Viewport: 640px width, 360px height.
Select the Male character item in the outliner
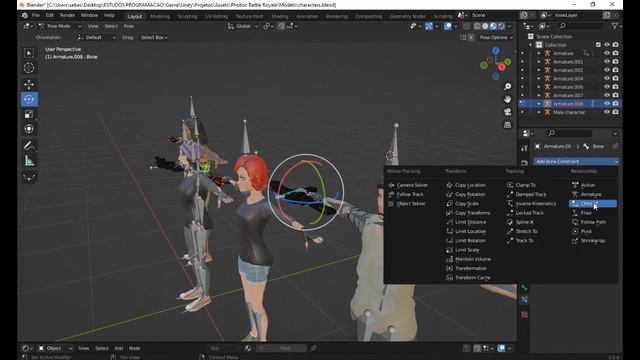pos(569,112)
